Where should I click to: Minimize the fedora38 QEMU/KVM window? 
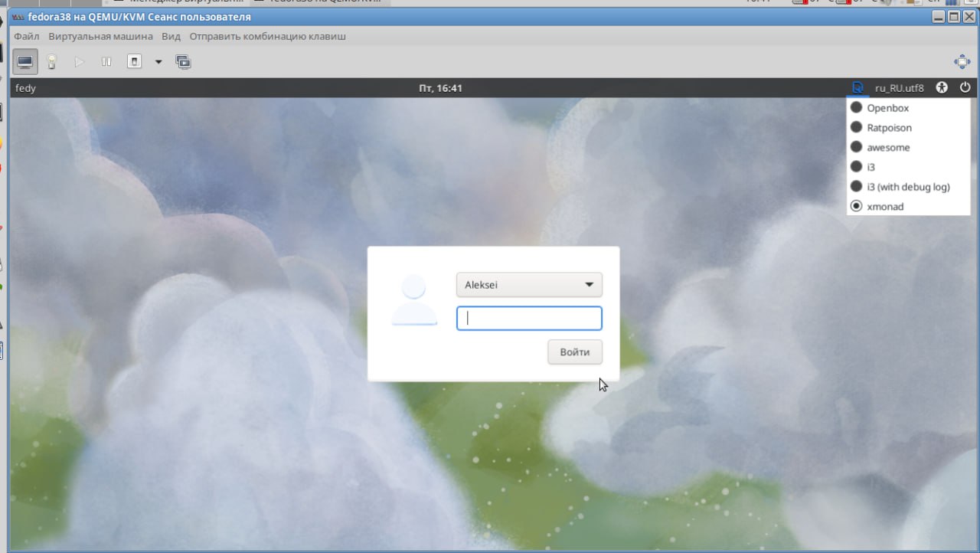939,16
